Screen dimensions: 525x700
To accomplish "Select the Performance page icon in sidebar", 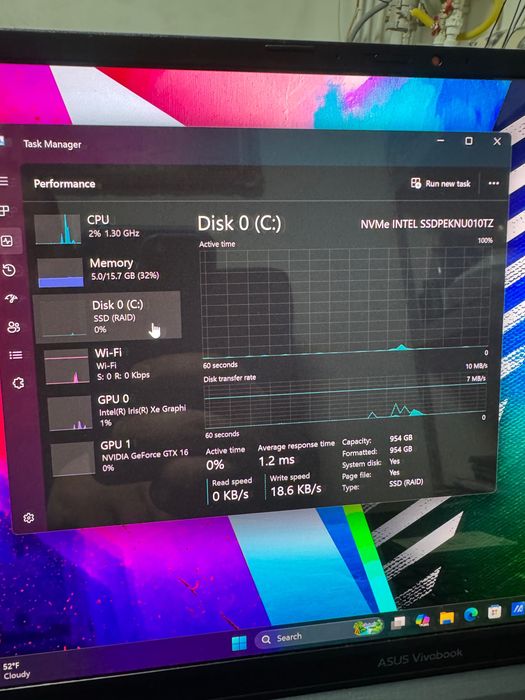I will (x=7, y=241).
